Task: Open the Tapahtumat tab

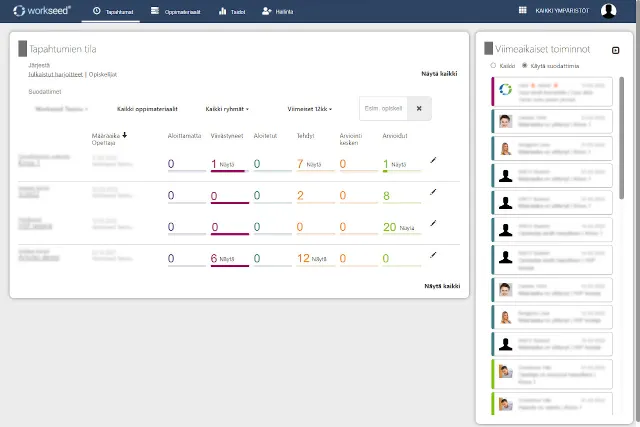Action: 113,11
